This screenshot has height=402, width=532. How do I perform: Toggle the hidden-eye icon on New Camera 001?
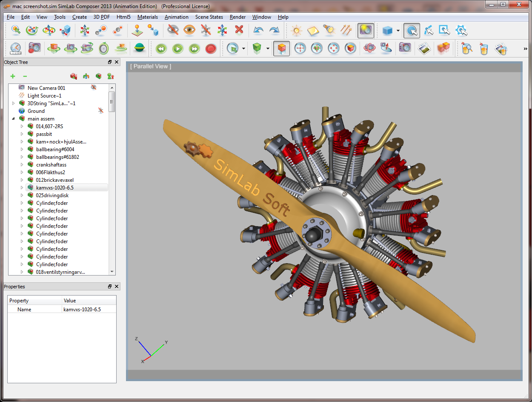pos(94,88)
